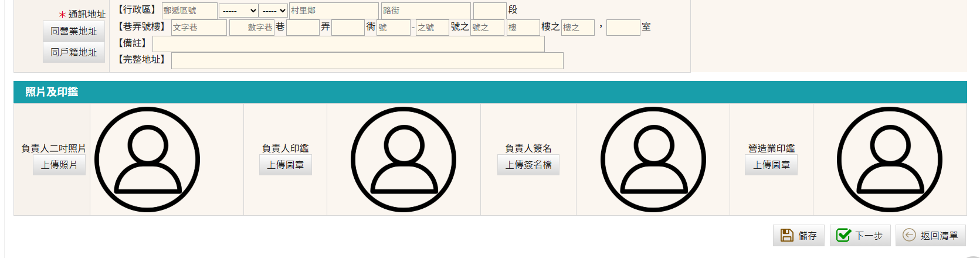Click the 營造業印鑑 company seal placeholder image

click(x=889, y=159)
